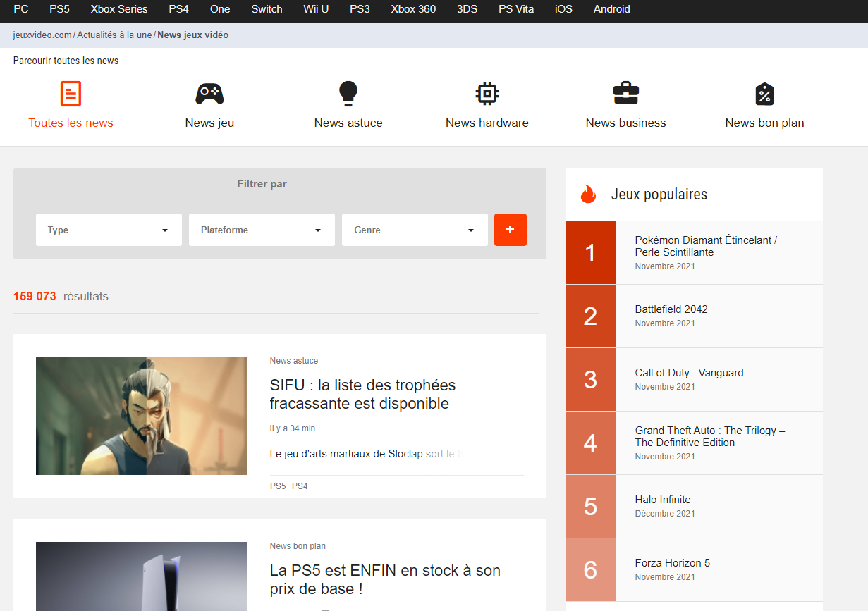Click rank 6 tile in Jeux populaires
This screenshot has height=611, width=868.
coord(591,570)
